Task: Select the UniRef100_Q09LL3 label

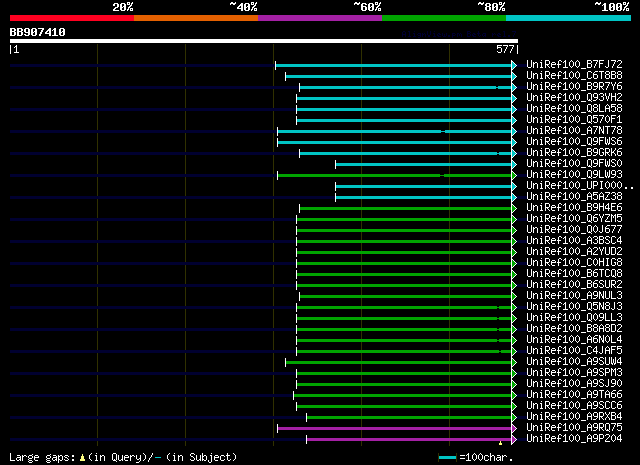Action: (574, 318)
